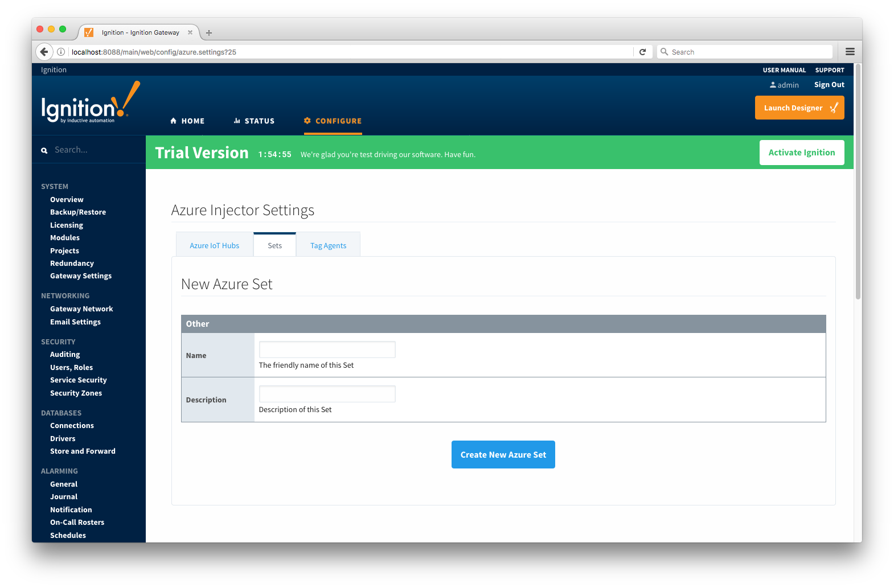Open the Status navigation tab
Screen dimensions: 894x588
[254, 121]
